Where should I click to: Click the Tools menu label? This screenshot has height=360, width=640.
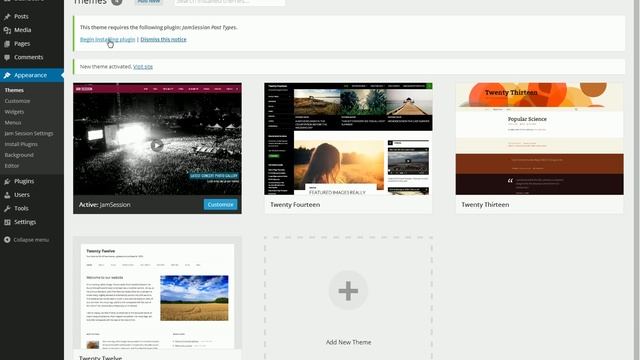point(21,209)
